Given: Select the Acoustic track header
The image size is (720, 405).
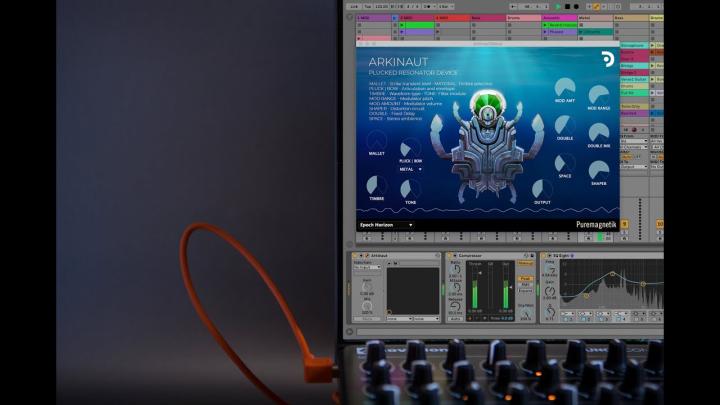Looking at the screenshot, I should (x=559, y=18).
